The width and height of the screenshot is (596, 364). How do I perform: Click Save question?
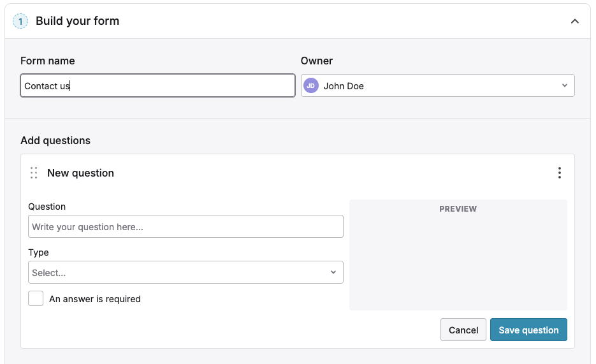(528, 330)
